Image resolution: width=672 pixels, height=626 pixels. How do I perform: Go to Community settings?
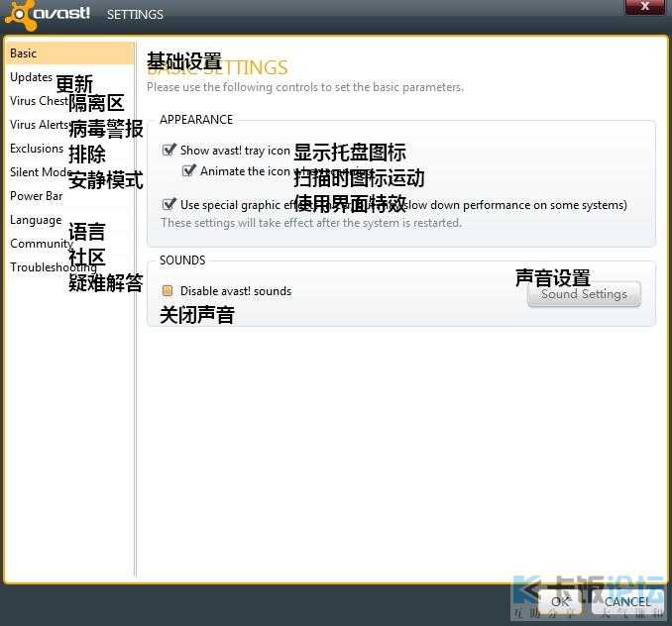click(41, 244)
